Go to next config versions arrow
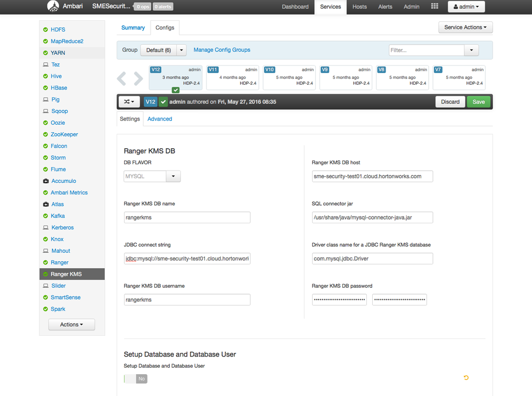Viewport: 532px width, 396px height. pos(138,78)
